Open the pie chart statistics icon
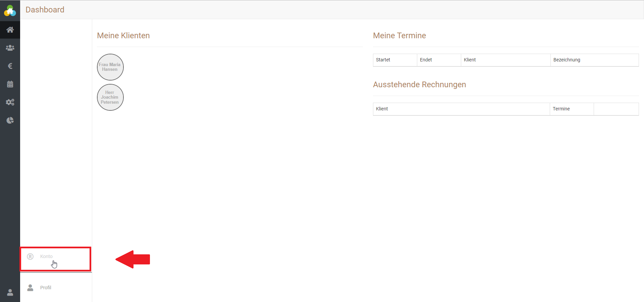Viewport: 644px width, 302px height. click(x=10, y=120)
